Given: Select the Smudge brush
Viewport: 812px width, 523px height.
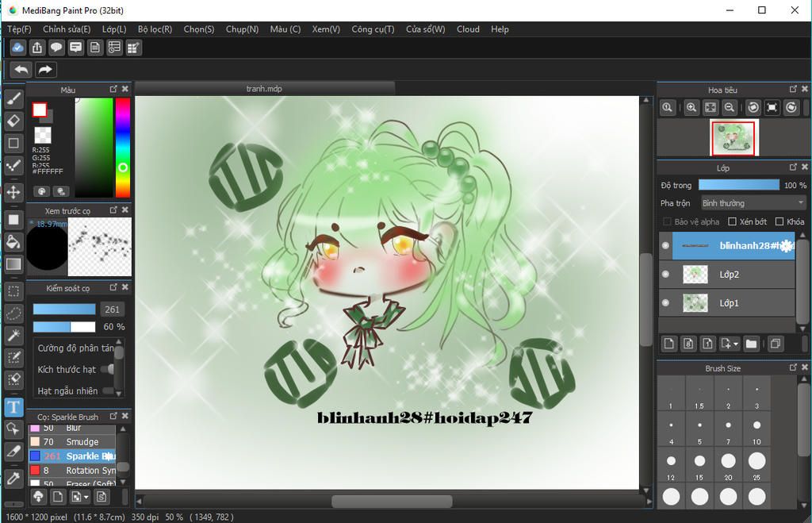Looking at the screenshot, I should (72, 441).
